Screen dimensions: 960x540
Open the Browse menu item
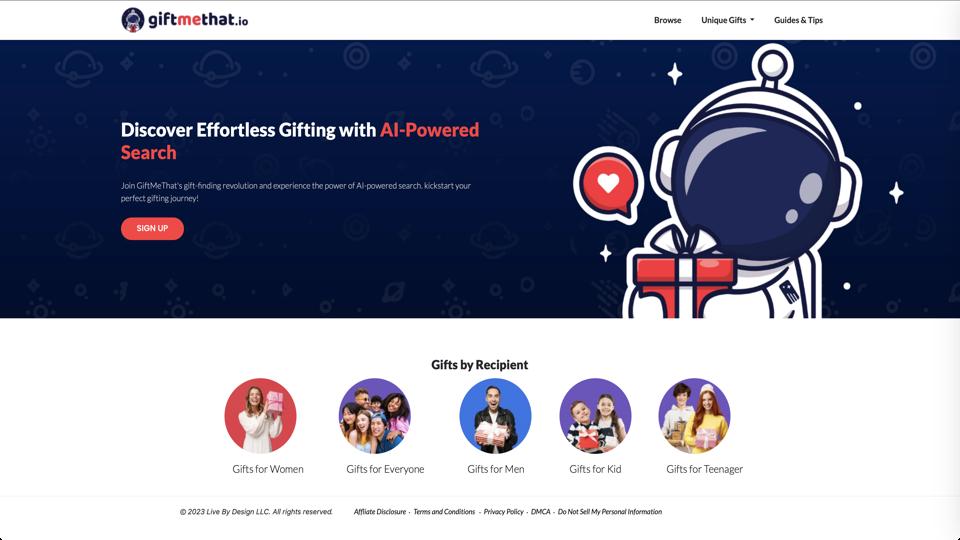[667, 20]
